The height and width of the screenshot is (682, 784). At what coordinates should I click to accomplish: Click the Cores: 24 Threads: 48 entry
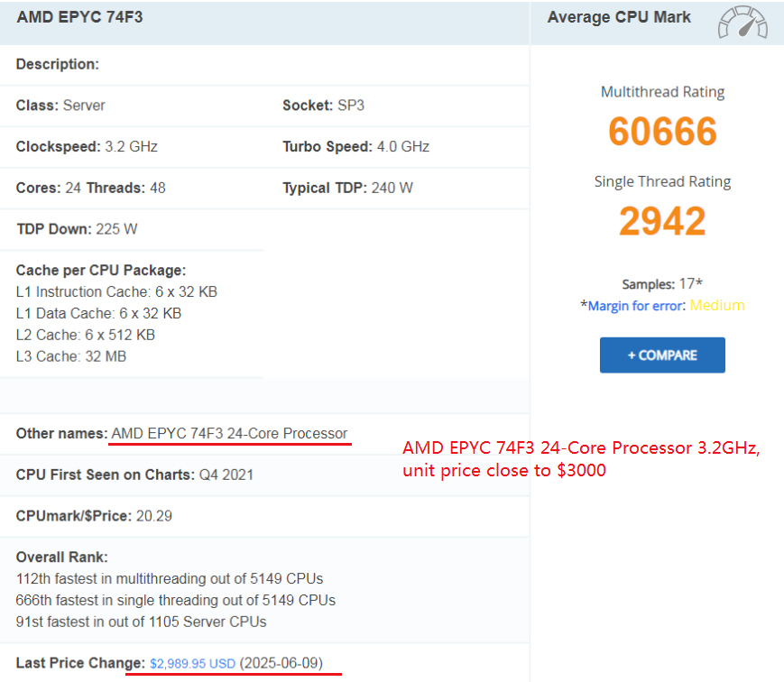click(x=90, y=188)
